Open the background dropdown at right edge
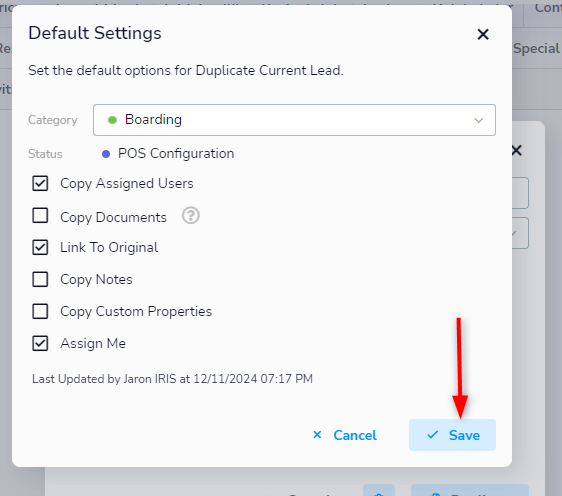 pyautogui.click(x=520, y=233)
